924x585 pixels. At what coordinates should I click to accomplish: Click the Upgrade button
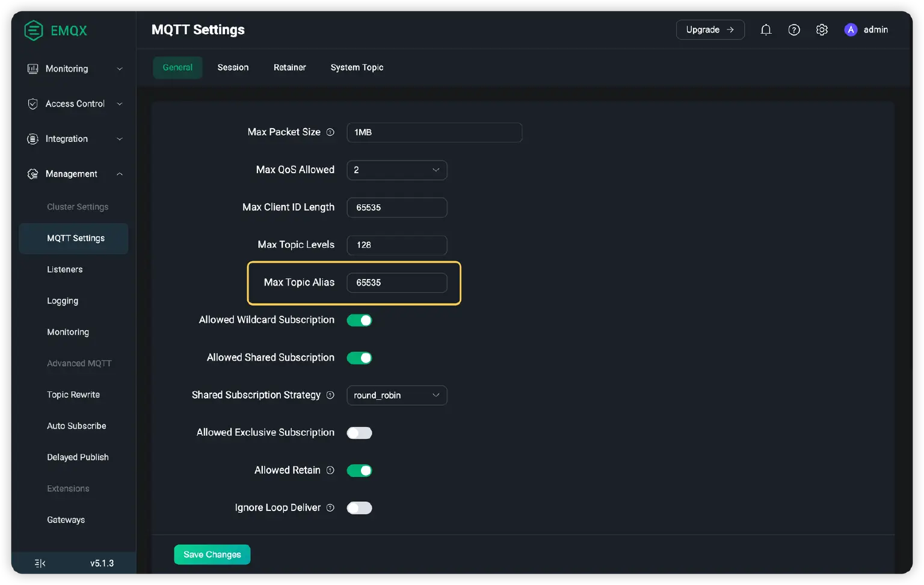point(710,29)
